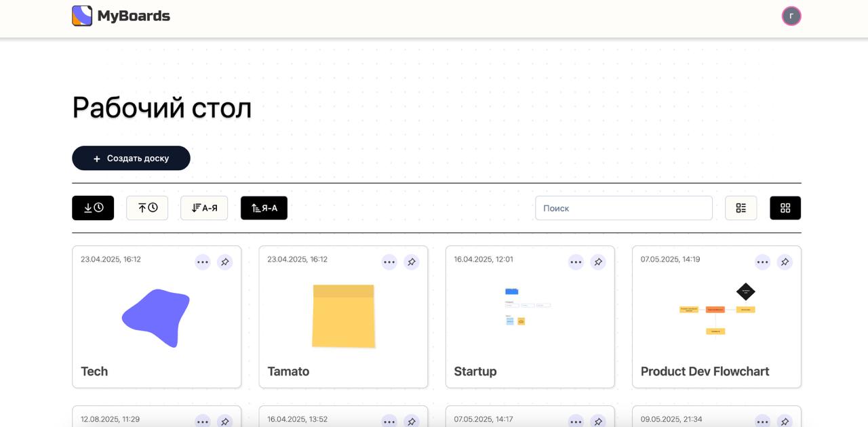Pin the Tech board
868x427 pixels.
tap(225, 262)
